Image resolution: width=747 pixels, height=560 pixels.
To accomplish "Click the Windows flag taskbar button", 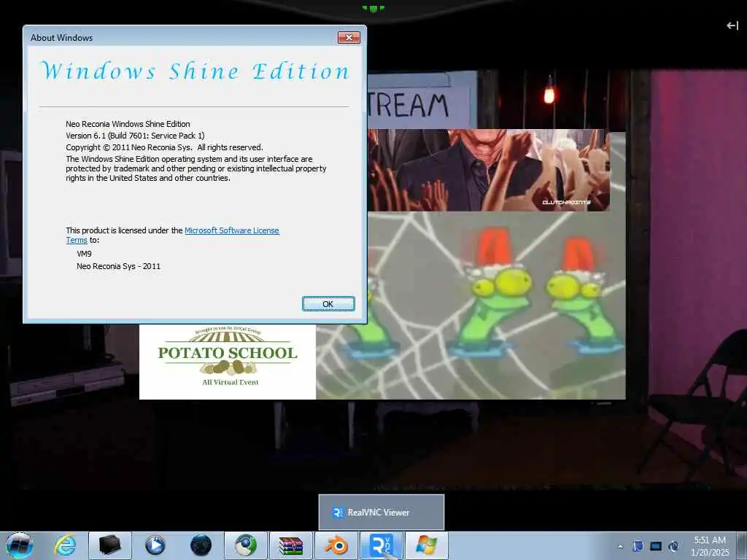I will tap(427, 545).
